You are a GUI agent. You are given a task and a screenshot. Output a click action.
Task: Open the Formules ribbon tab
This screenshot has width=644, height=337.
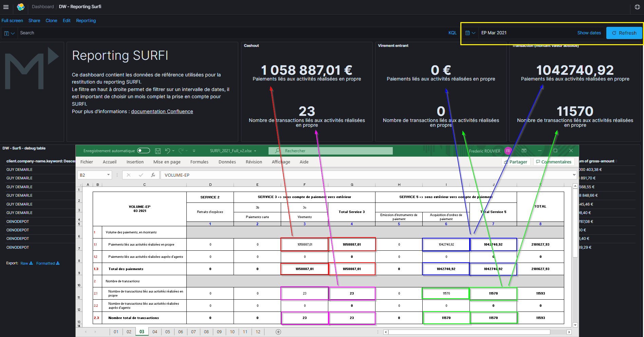[x=199, y=162]
